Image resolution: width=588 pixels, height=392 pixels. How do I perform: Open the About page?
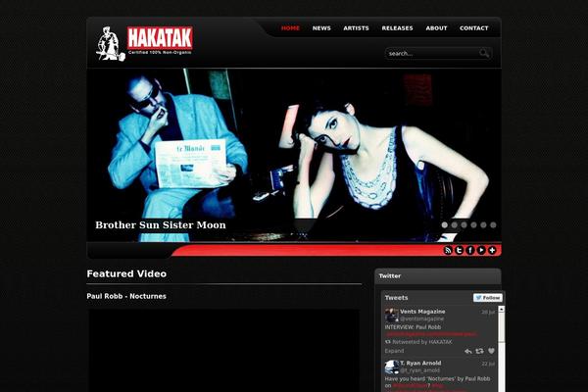pos(436,28)
